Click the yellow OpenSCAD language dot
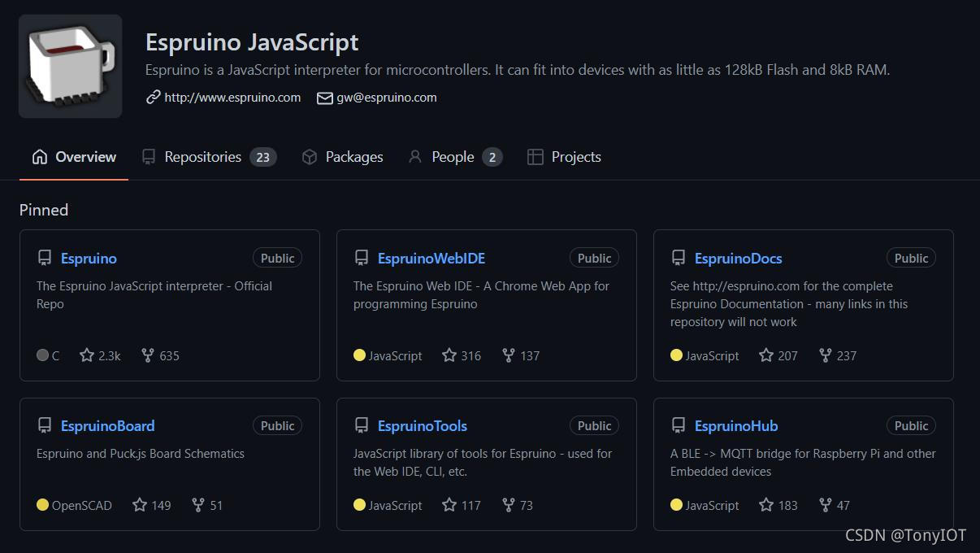980x553 pixels. (42, 505)
